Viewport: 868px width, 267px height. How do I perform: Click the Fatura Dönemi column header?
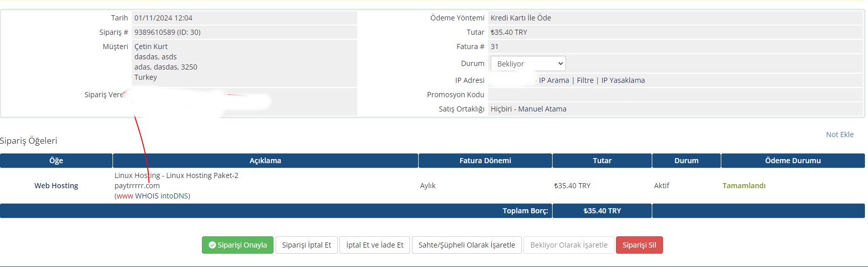pos(485,161)
